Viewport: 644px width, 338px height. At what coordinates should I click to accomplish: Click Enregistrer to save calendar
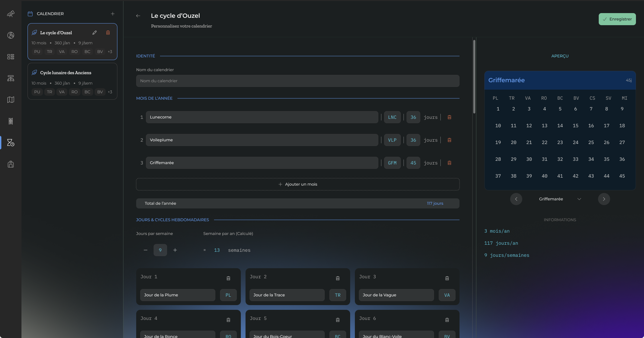click(x=617, y=19)
